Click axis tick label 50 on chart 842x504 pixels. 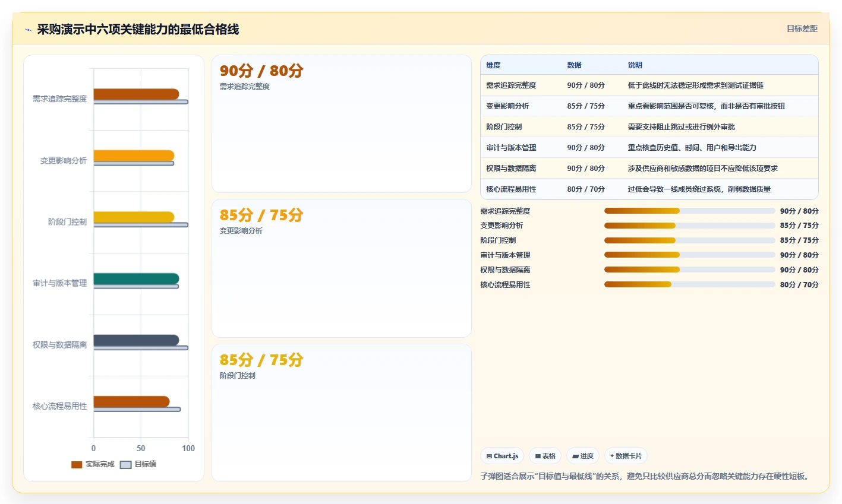[141, 448]
